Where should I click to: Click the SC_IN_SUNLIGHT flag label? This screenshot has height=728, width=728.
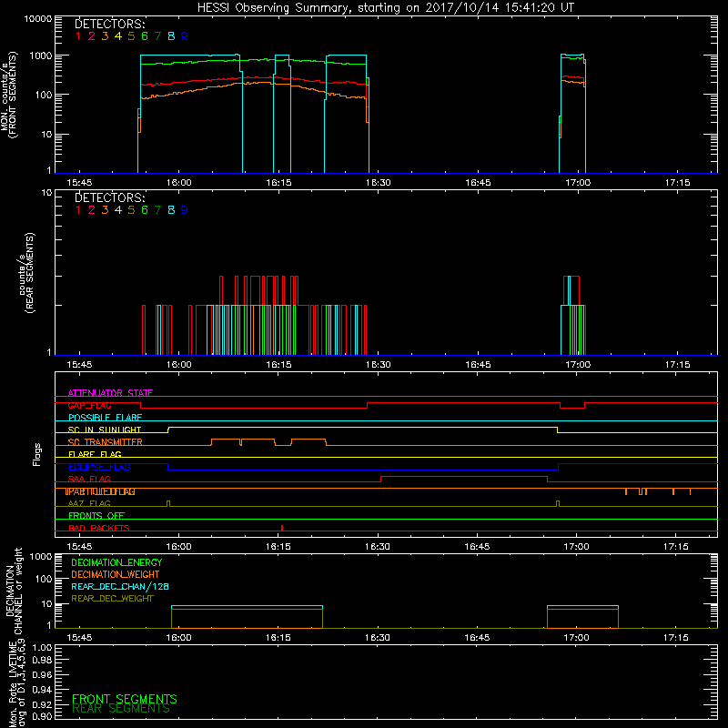[x=105, y=430]
